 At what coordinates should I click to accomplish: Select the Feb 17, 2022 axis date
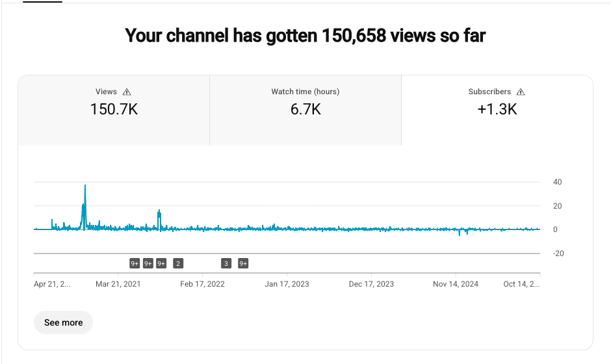point(202,284)
